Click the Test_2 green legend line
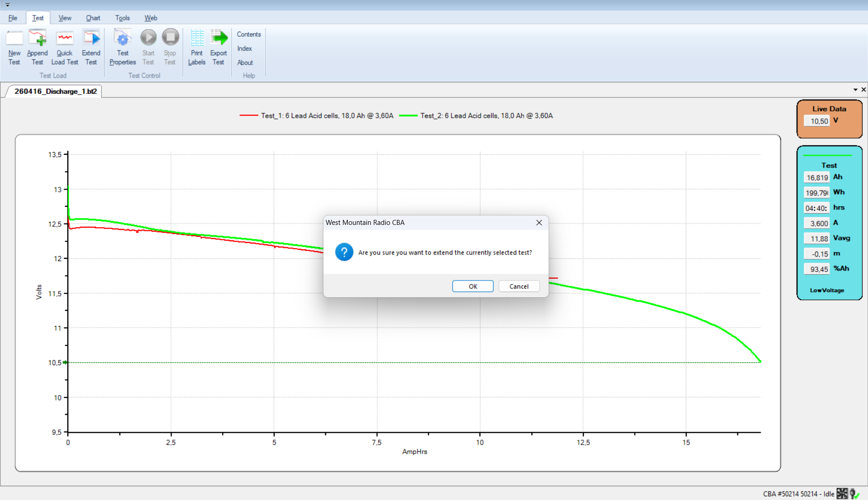The width and height of the screenshot is (868, 500). point(408,116)
